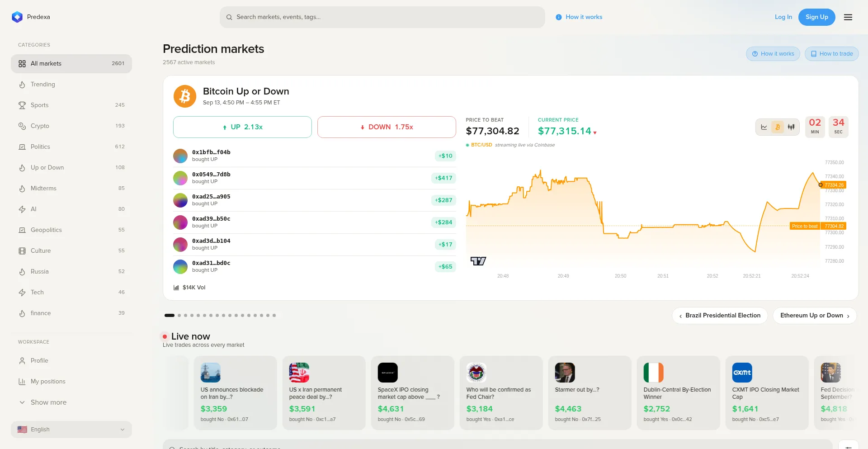Click the avatar of trader 0x1bfb…f04b
Viewport: 868px width, 449px height.
[x=180, y=156]
